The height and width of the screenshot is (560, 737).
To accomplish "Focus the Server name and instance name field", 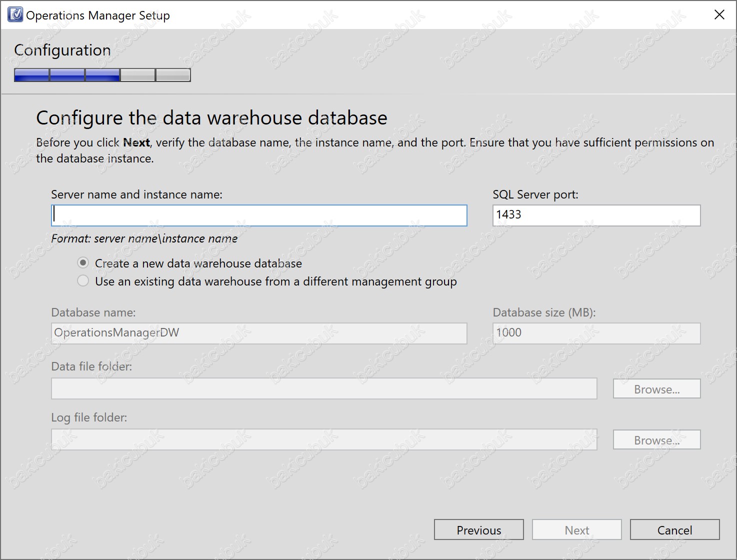I will (259, 215).
